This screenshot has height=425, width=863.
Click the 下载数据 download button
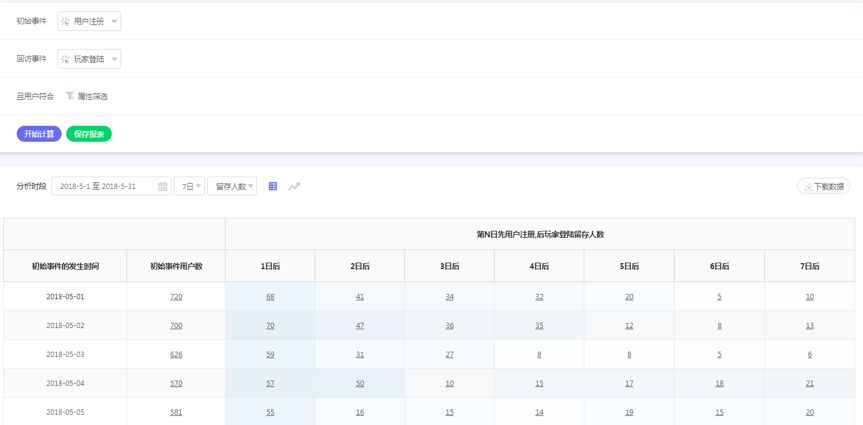tap(824, 187)
